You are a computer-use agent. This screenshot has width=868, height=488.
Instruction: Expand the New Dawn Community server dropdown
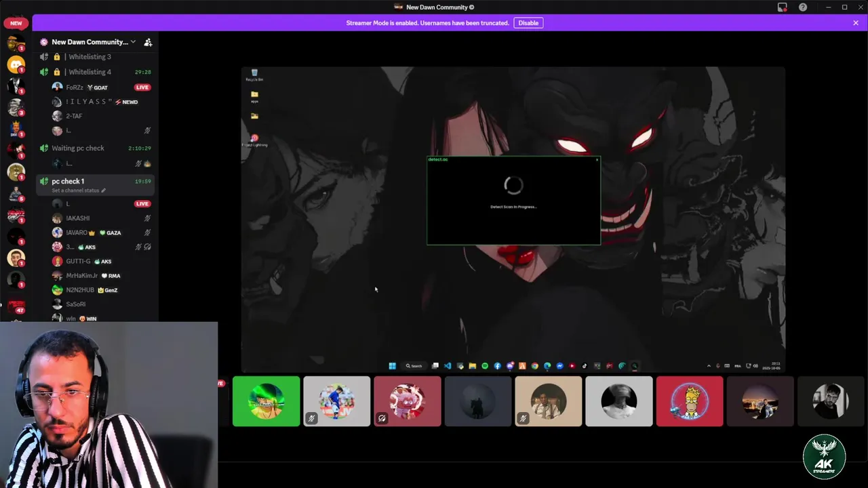click(x=133, y=42)
